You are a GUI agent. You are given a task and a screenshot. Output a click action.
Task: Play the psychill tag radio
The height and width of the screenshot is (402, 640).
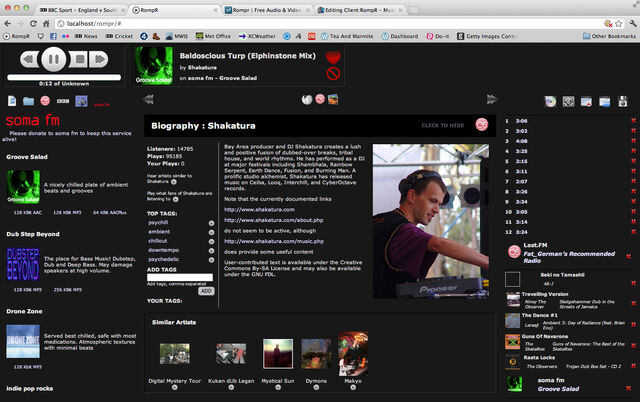coord(211,223)
